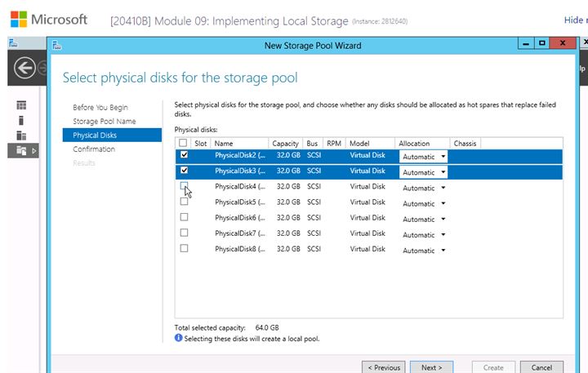Open File and Storage Services icon
588x373 pixels.
pos(21,150)
